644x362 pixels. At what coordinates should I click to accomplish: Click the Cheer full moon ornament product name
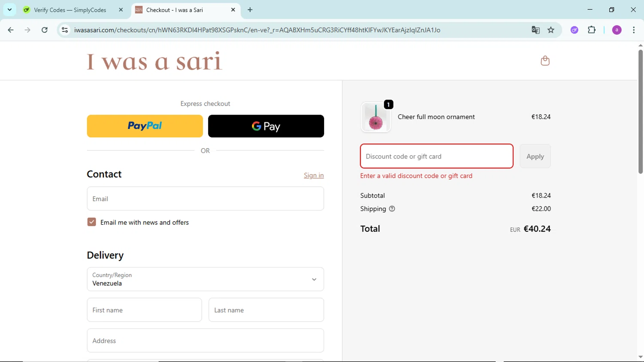click(x=436, y=117)
